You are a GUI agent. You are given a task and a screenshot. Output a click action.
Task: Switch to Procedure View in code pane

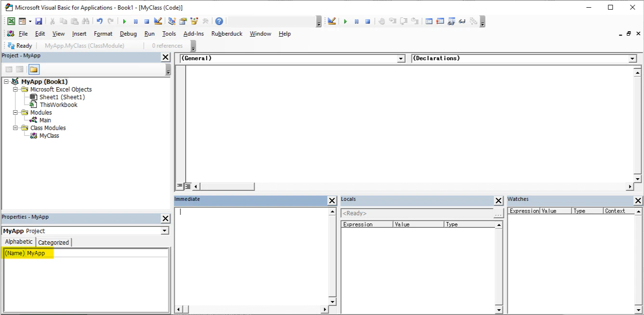[180, 186]
